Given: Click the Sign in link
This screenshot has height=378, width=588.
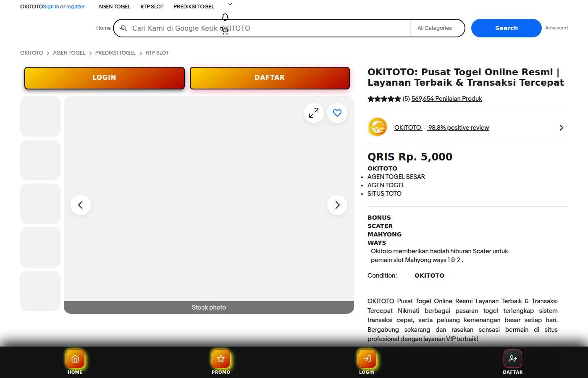Looking at the screenshot, I should pyautogui.click(x=51, y=7).
